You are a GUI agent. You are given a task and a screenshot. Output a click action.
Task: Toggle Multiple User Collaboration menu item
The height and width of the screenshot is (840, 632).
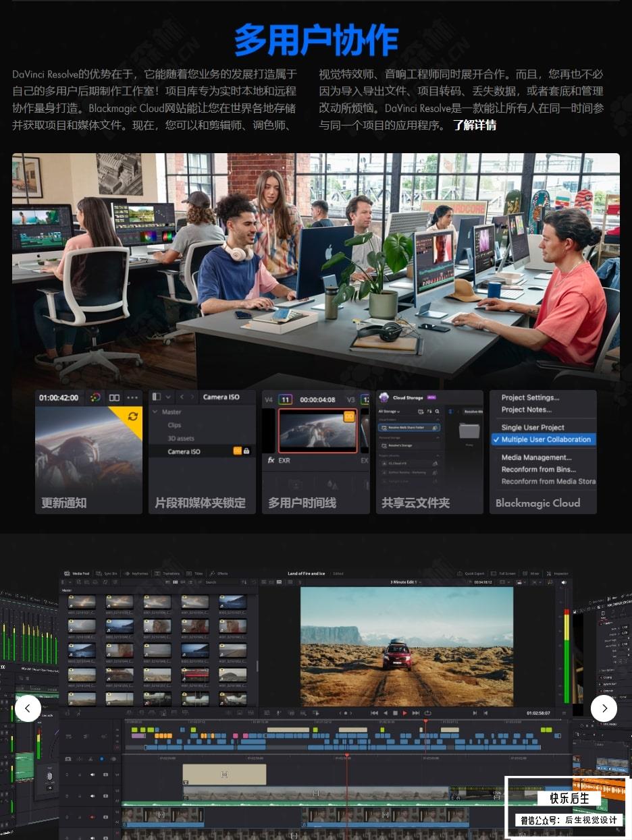coord(543,439)
